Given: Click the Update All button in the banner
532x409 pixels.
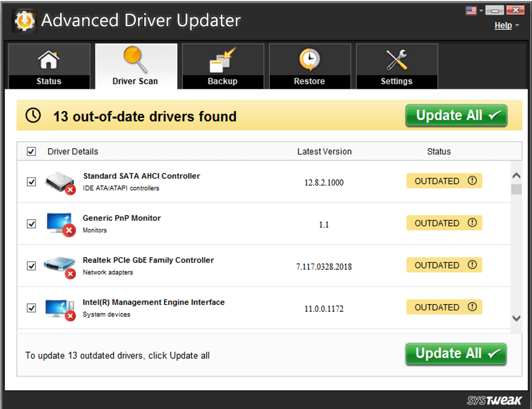Looking at the screenshot, I should [456, 115].
